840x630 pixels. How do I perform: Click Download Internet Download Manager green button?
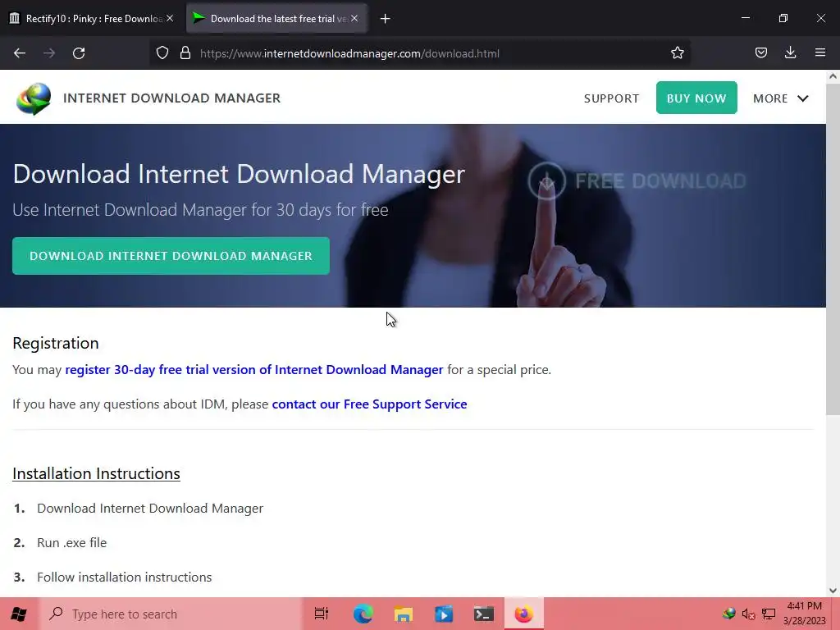[171, 256]
